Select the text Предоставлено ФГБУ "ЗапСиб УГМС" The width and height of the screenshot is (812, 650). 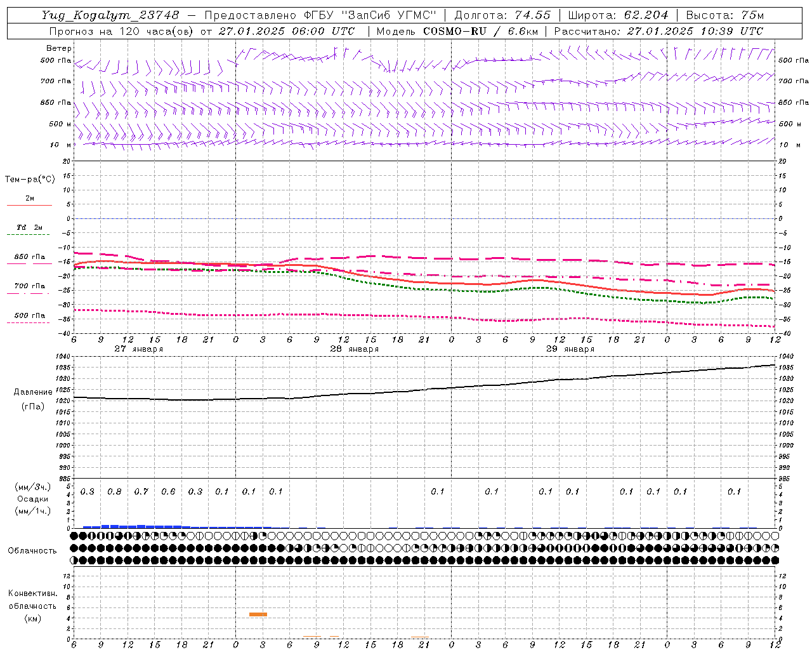320,15
